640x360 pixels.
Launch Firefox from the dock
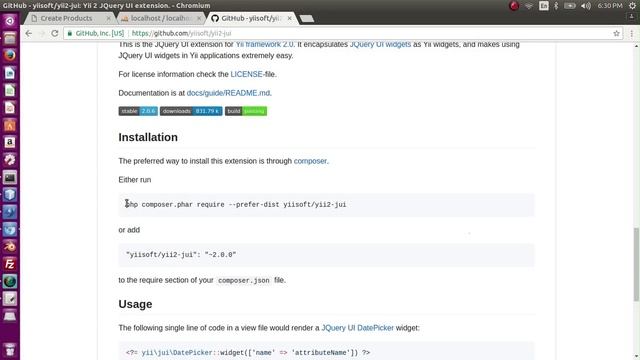point(10,55)
